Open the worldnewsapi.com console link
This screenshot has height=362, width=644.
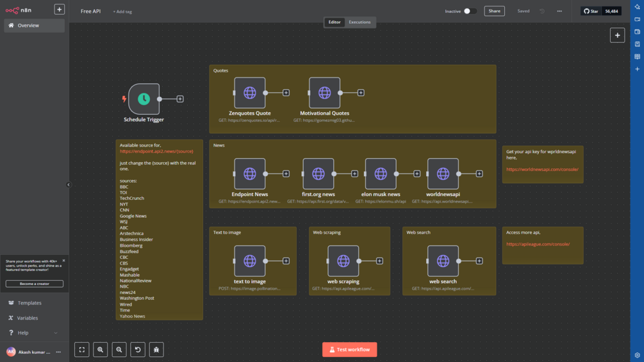542,169
